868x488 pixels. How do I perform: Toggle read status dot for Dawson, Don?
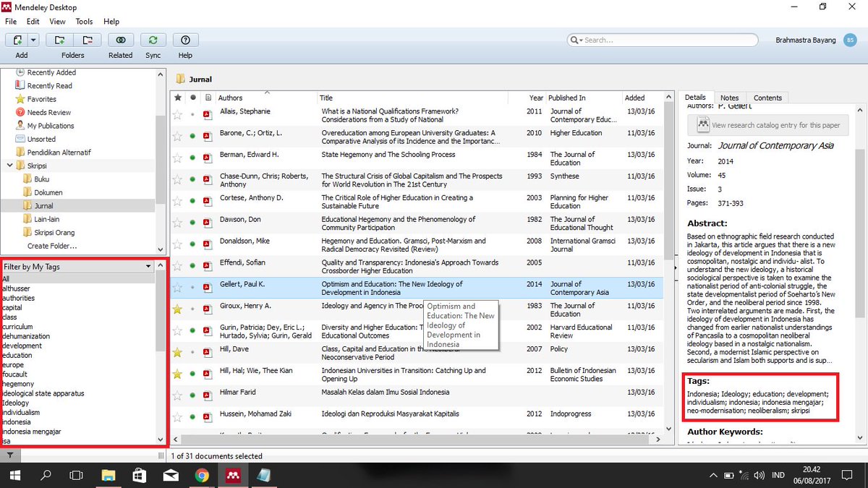(192, 223)
